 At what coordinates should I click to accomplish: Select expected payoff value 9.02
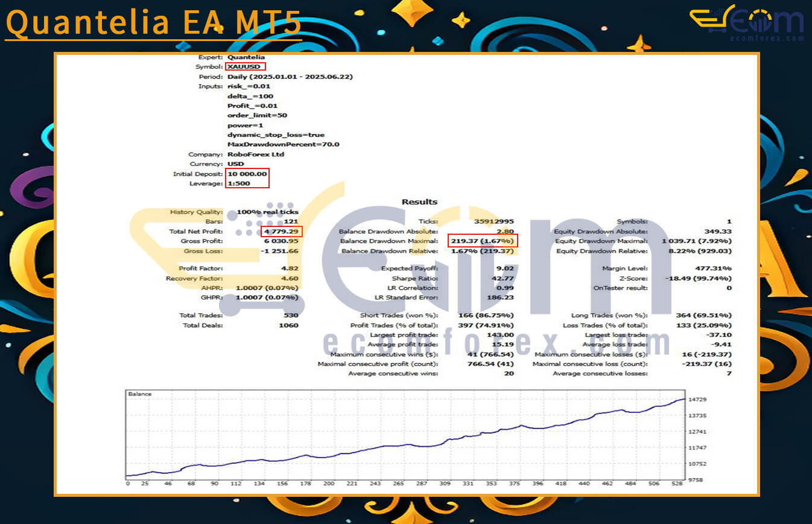pos(505,268)
